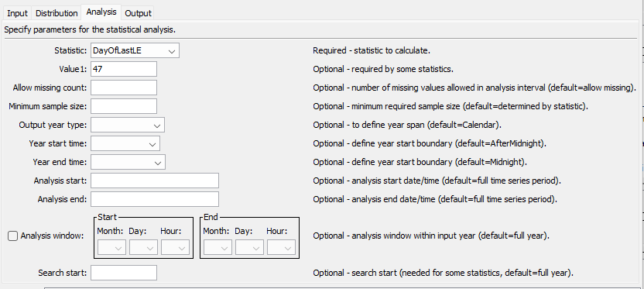Click the 'Optional - to define year span' note
The height and width of the screenshot is (289, 644).
click(407, 125)
